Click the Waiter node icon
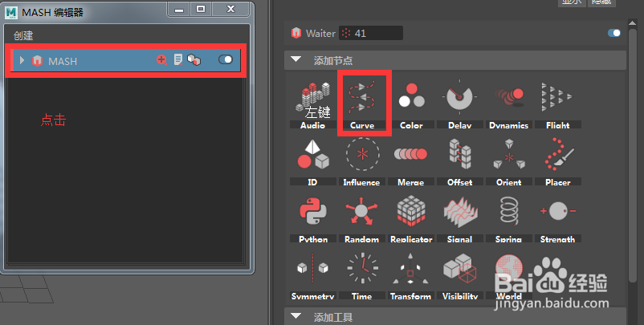 click(x=296, y=33)
